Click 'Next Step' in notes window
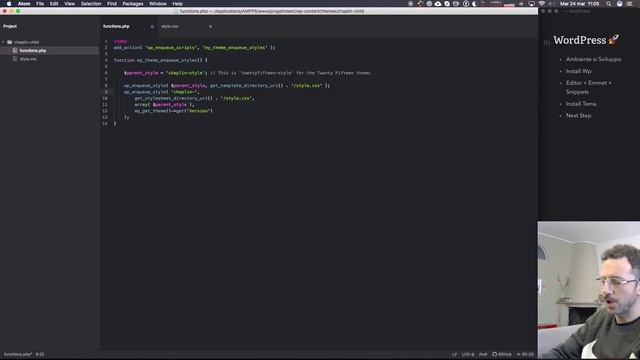The image size is (640, 360). click(x=578, y=116)
